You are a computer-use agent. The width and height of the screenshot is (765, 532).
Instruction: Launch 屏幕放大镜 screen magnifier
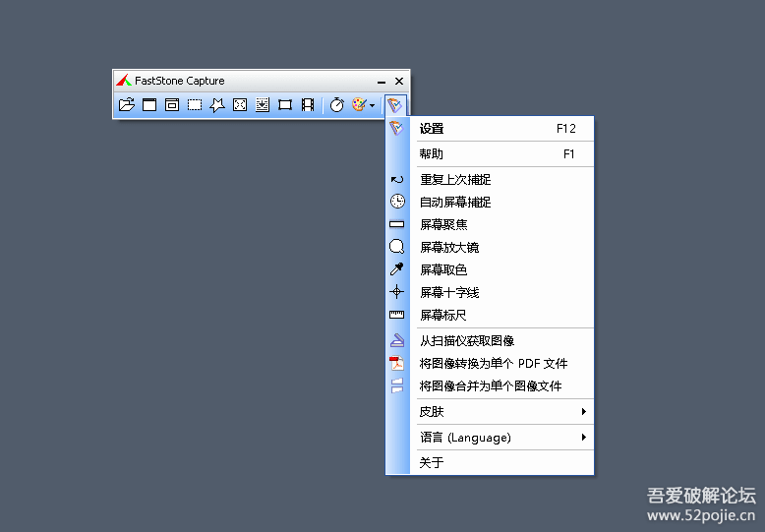[490, 248]
